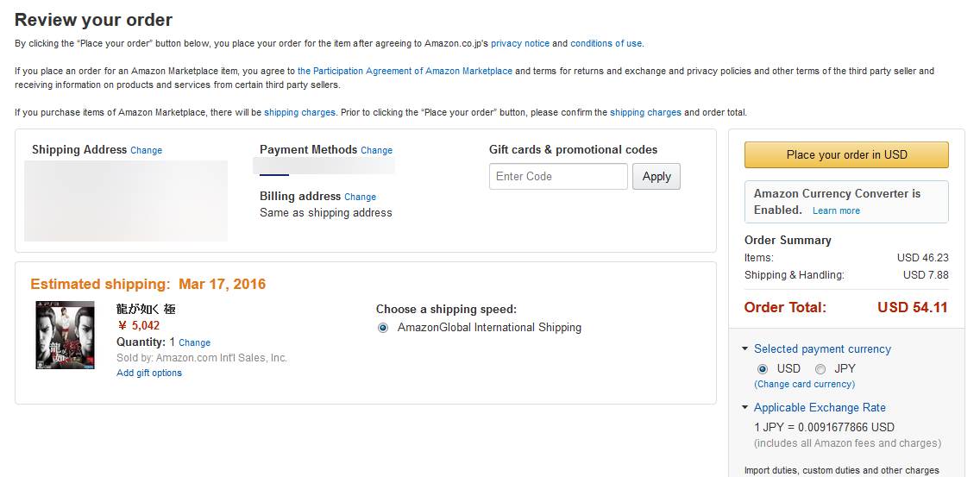Screen dimensions: 980x477
Task: Change the Shipping Address
Action: click(146, 150)
